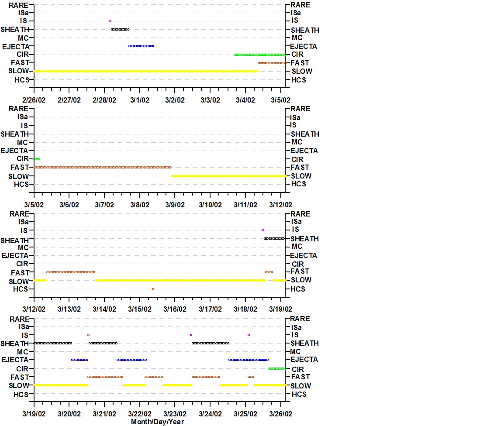Click the left MC label in bottom panel

[23, 352]
